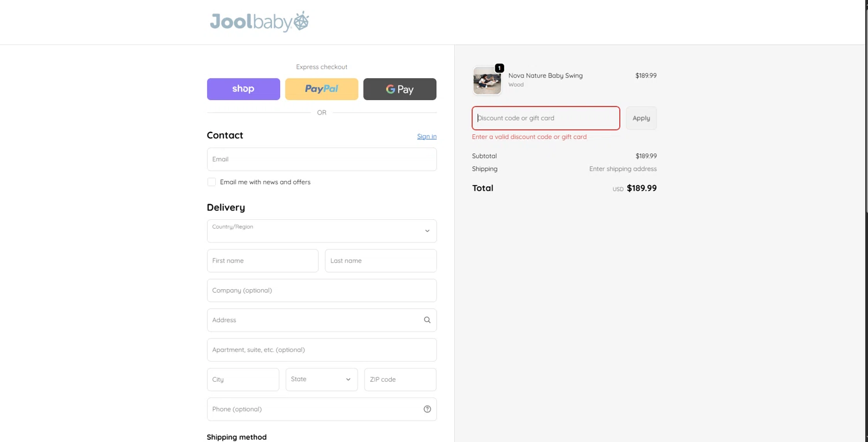Pay with Google Pay button
868x442 pixels.
click(x=400, y=89)
